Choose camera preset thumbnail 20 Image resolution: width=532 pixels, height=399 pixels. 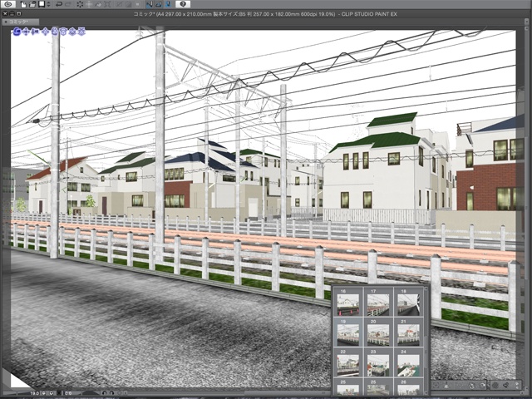tap(378, 333)
